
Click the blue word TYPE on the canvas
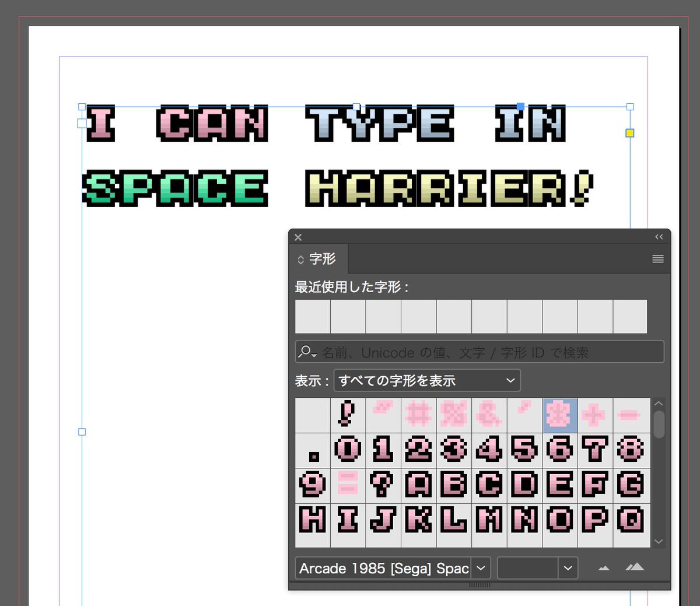click(x=380, y=124)
